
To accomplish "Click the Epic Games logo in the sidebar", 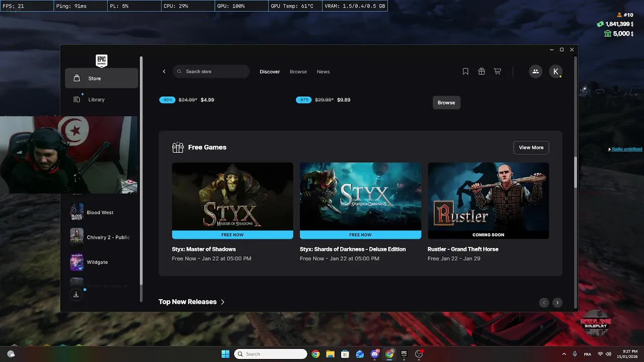I will 102,61.
